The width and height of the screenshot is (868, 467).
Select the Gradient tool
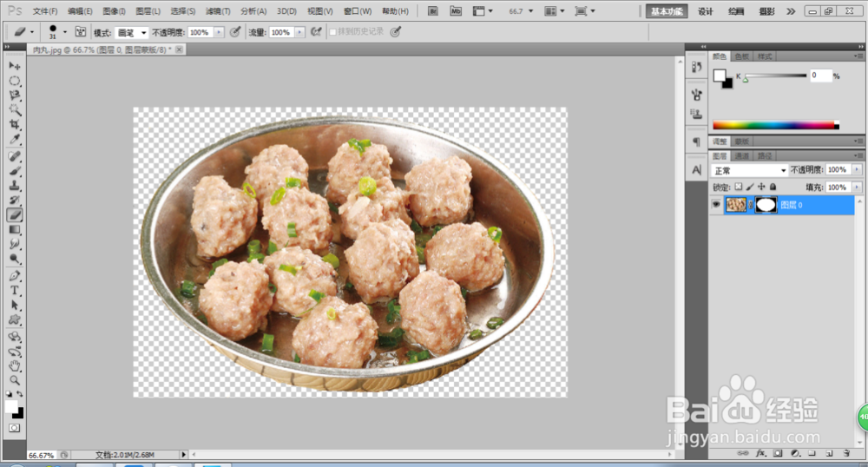pyautogui.click(x=15, y=229)
